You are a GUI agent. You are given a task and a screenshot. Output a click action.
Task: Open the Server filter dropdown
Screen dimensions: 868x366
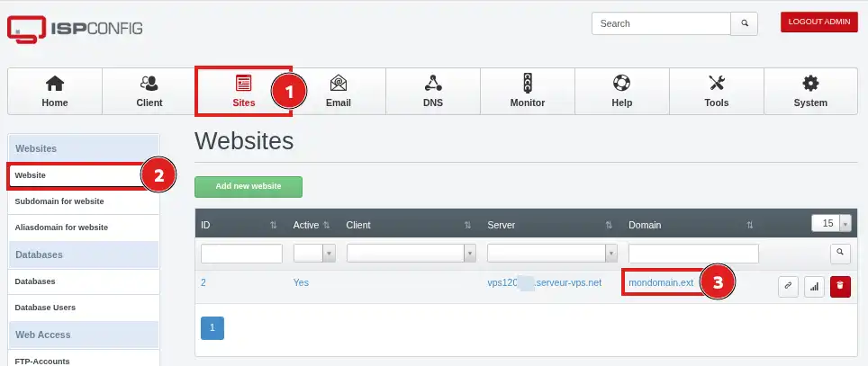point(552,254)
